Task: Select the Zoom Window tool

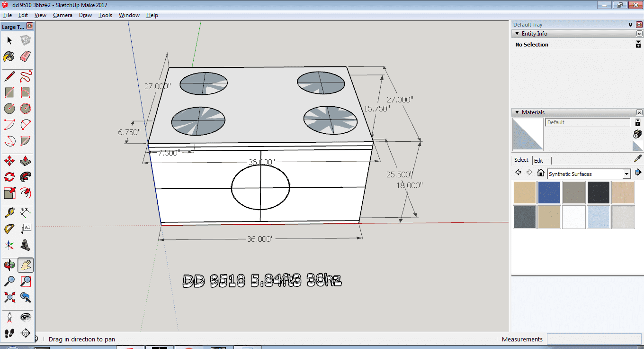Action: (x=26, y=281)
